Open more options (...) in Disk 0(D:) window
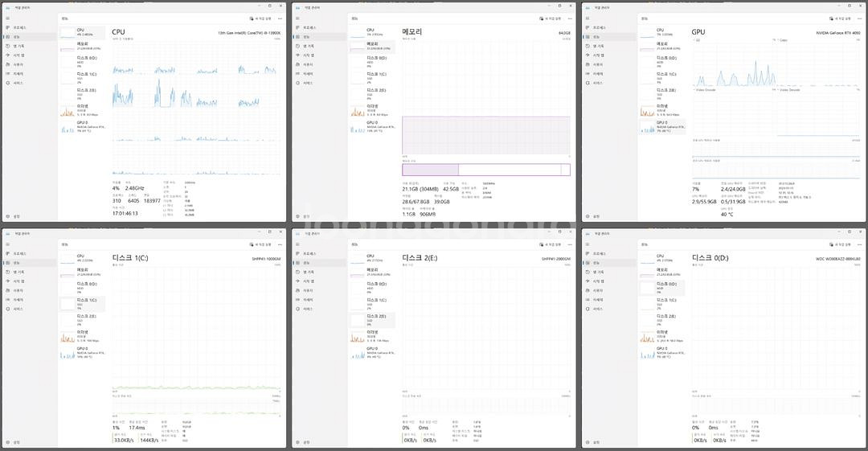This screenshot has width=868, height=451. coord(860,244)
